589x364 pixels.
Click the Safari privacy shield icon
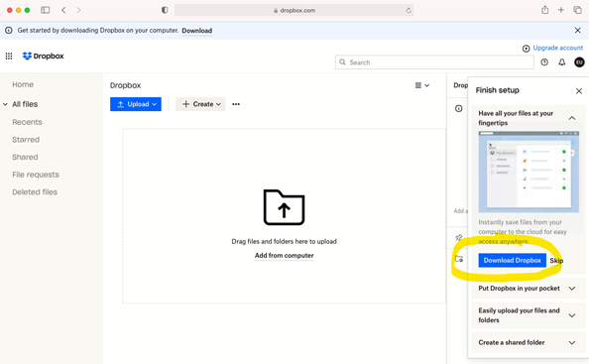165,10
